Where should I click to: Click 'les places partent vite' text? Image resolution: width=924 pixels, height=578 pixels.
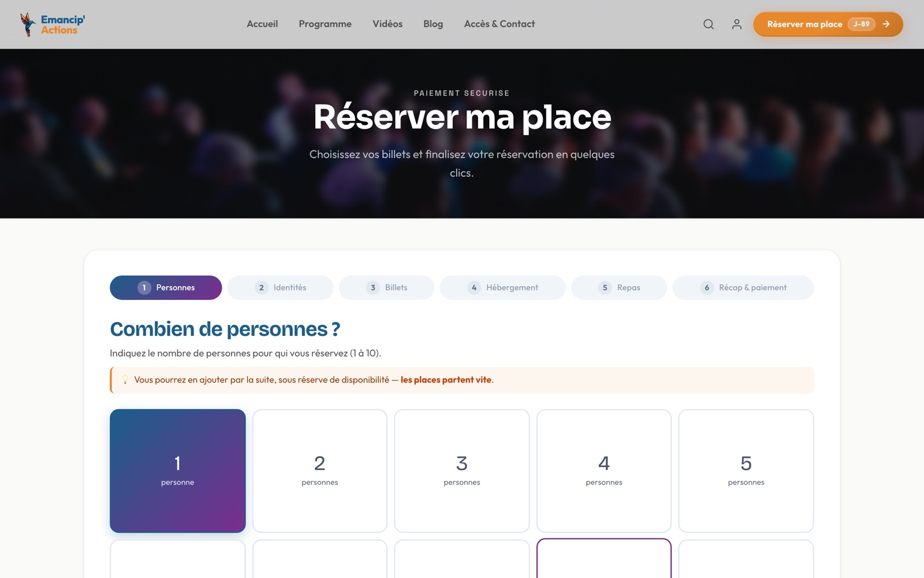(446, 380)
